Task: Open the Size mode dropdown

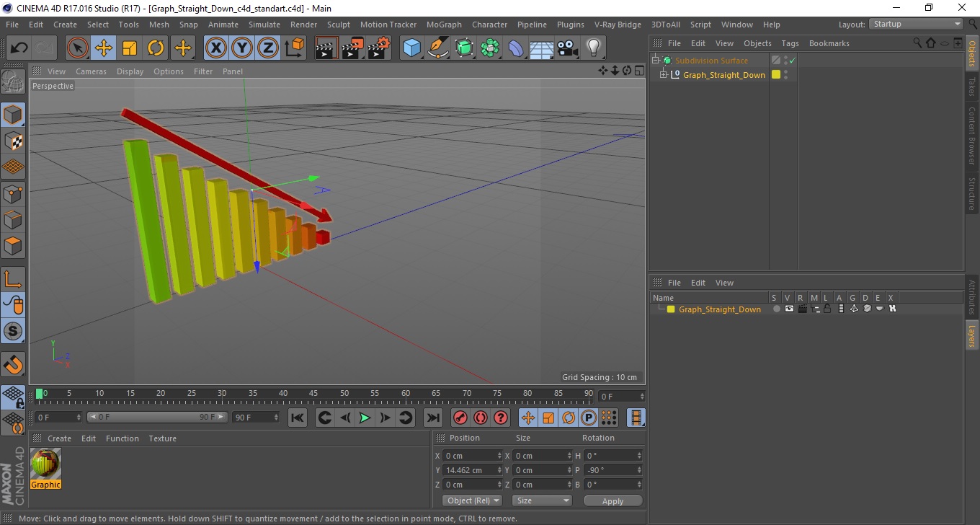Action: [x=542, y=500]
